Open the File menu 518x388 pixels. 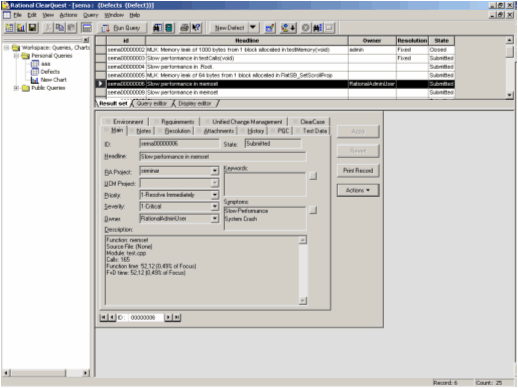17,15
